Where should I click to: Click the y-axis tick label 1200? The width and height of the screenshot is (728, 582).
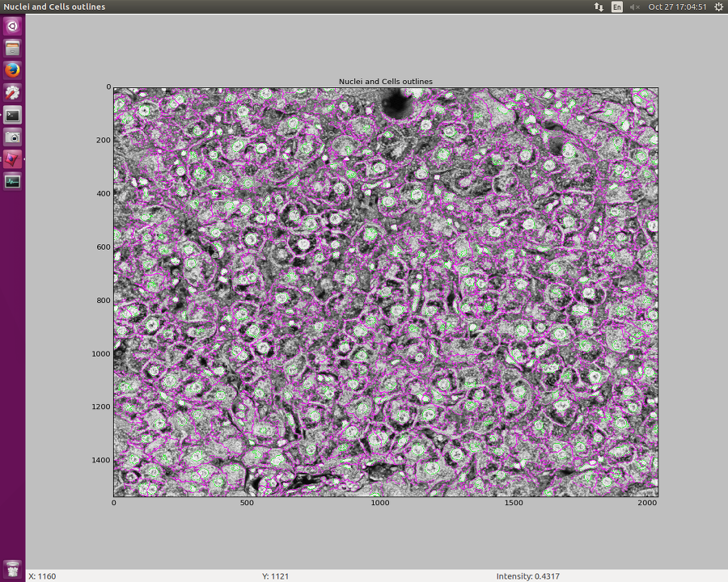coord(101,407)
